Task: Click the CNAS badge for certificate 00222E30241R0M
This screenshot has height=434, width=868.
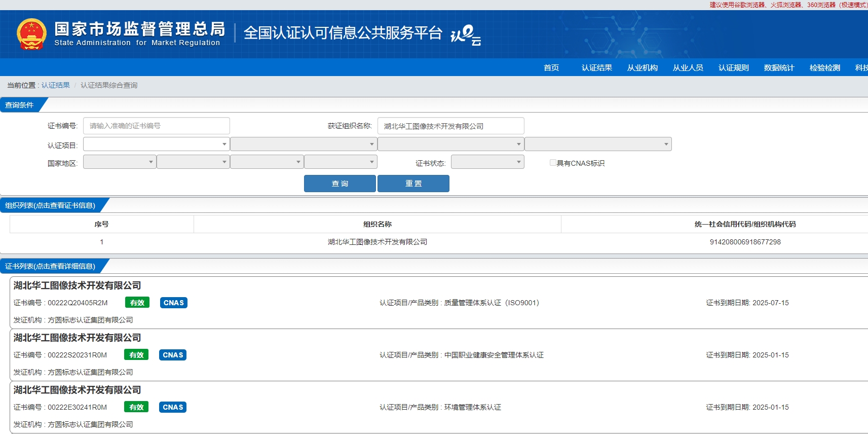Action: click(x=173, y=407)
